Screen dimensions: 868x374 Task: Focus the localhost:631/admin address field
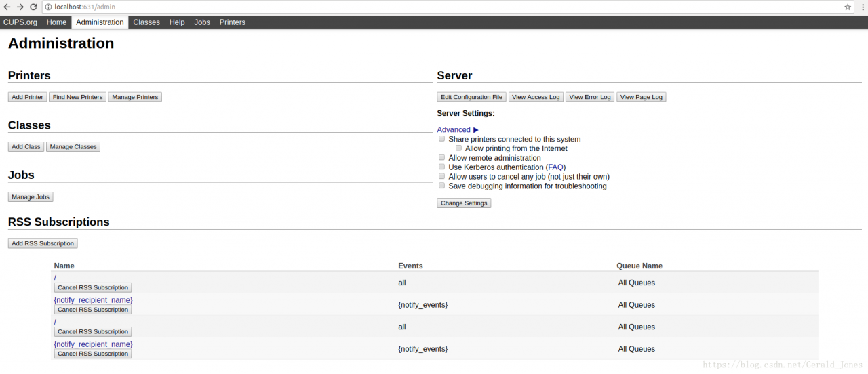pyautogui.click(x=448, y=7)
